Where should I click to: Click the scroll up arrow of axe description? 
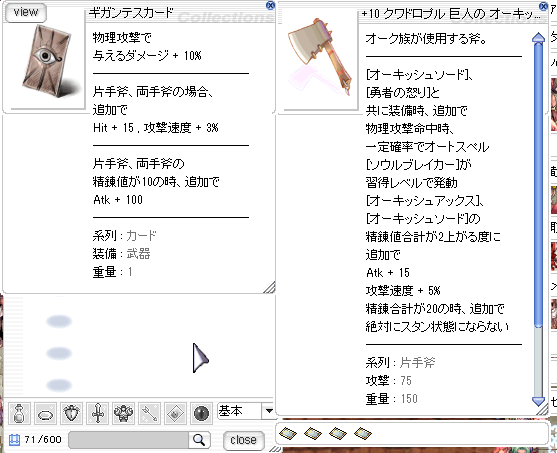coord(539,37)
